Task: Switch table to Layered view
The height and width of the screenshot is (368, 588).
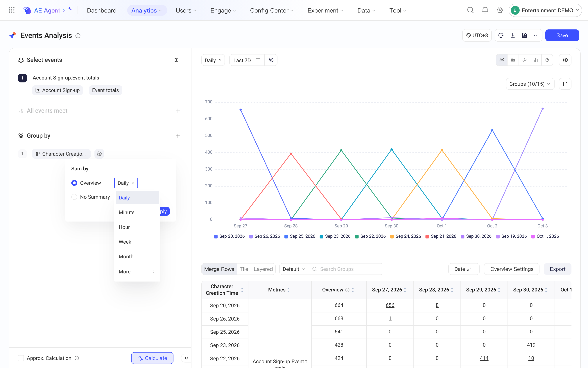Action: pyautogui.click(x=263, y=269)
